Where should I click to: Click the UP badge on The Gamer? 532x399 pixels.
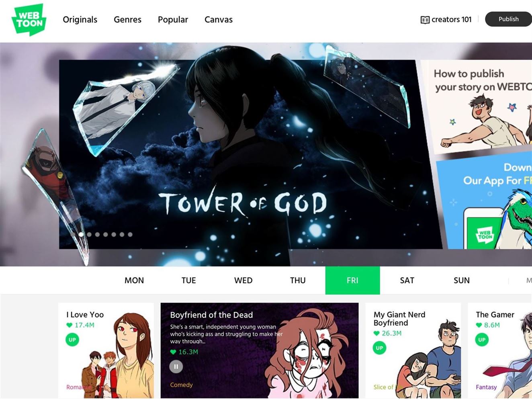tap(482, 340)
